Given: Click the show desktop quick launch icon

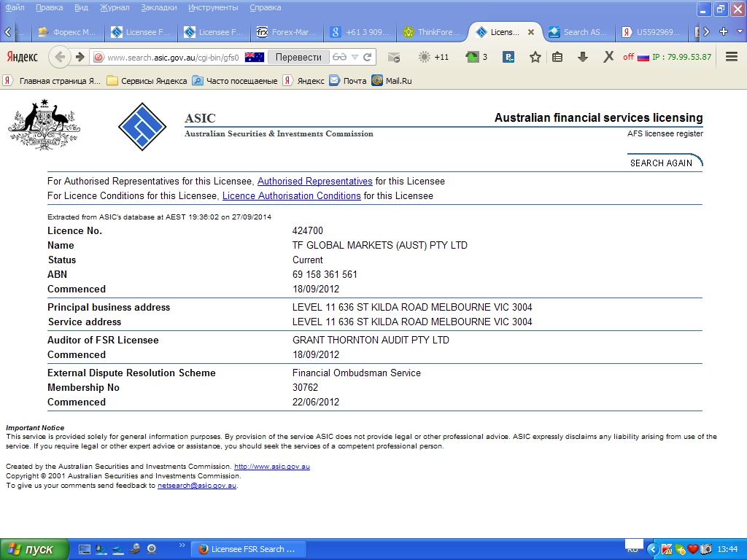Looking at the screenshot, I should point(85,549).
